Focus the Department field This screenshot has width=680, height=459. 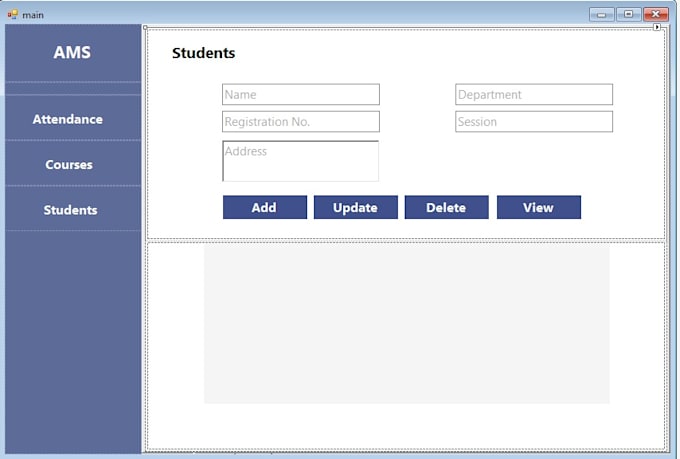click(x=534, y=95)
